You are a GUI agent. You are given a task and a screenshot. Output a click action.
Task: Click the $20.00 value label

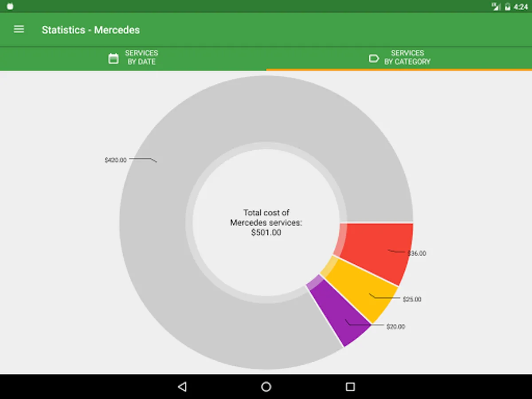pyautogui.click(x=395, y=327)
